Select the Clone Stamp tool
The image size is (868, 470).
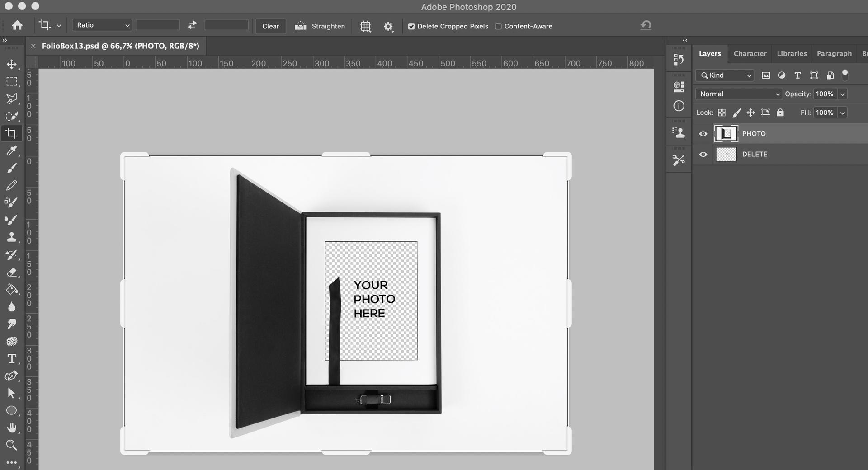point(12,237)
